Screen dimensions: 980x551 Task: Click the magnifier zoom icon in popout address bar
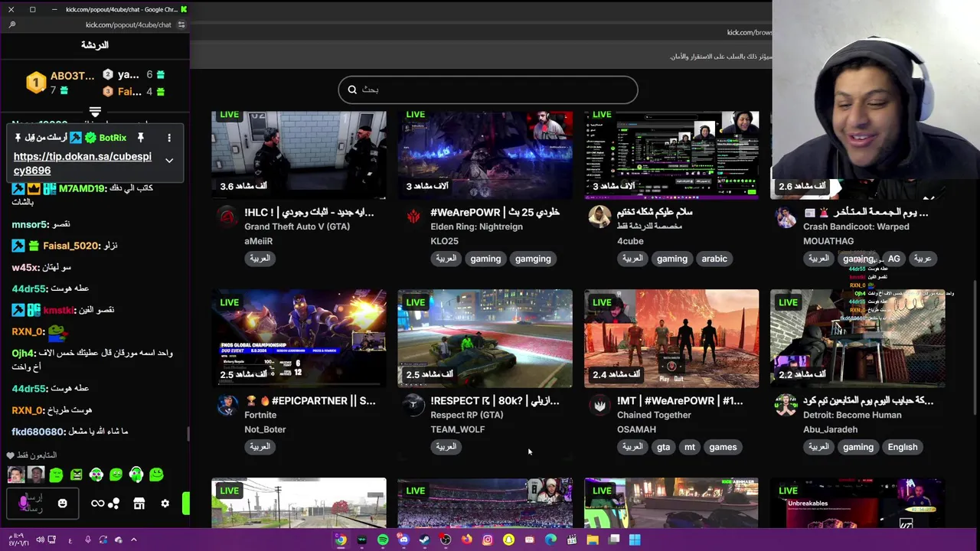[x=12, y=24]
